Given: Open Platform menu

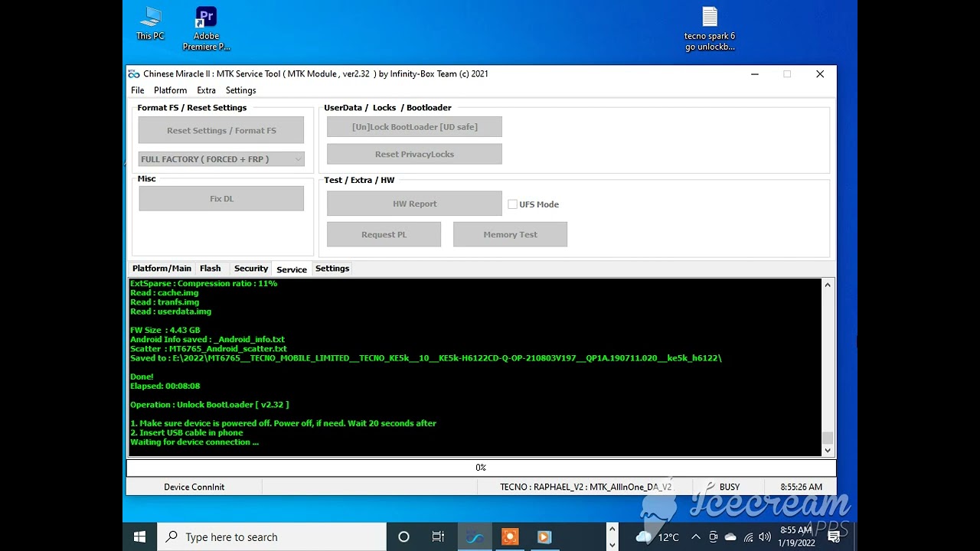Looking at the screenshot, I should (170, 90).
